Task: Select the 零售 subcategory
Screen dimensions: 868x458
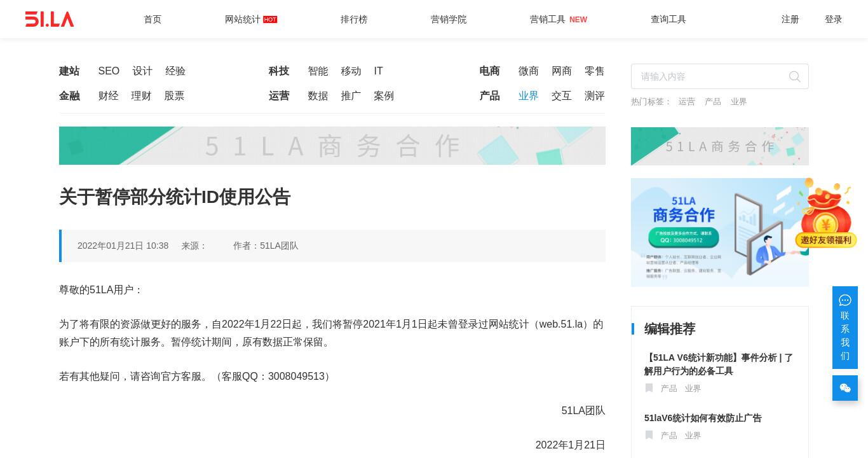Action: (x=595, y=71)
